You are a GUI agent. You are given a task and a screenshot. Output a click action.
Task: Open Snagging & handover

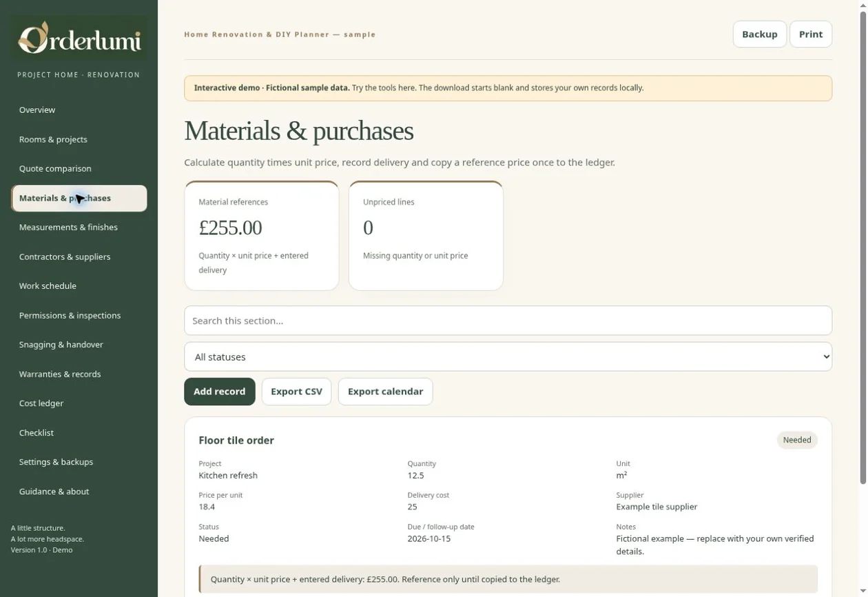tap(79, 345)
